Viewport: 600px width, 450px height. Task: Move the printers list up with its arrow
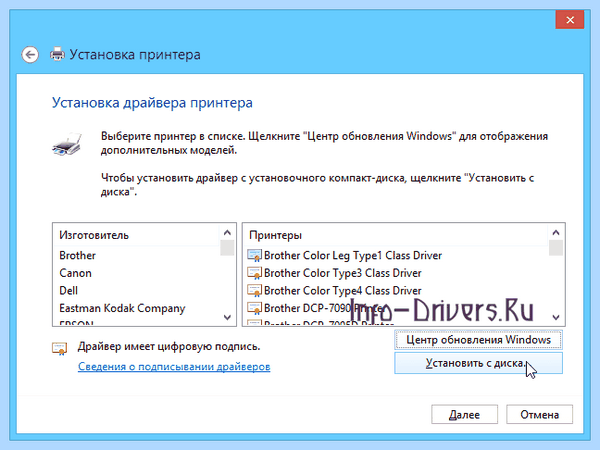tap(556, 233)
